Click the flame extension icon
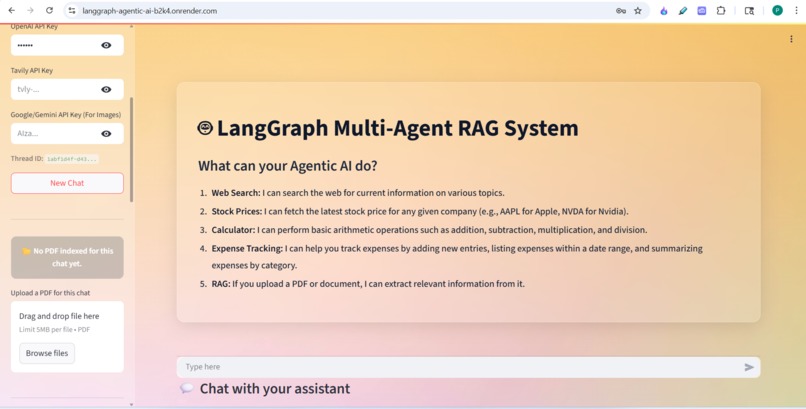Image resolution: width=806 pixels, height=409 pixels. (664, 10)
